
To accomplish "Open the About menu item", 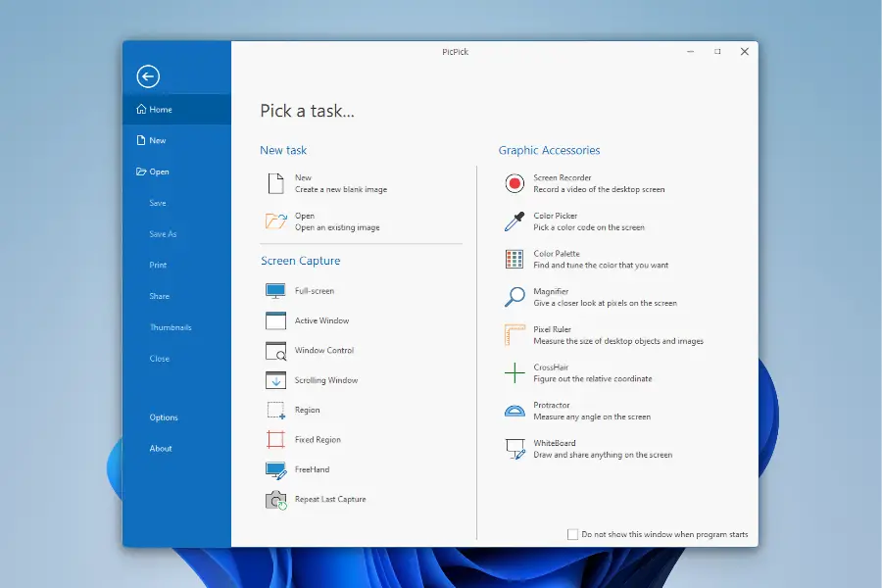I will [x=161, y=449].
